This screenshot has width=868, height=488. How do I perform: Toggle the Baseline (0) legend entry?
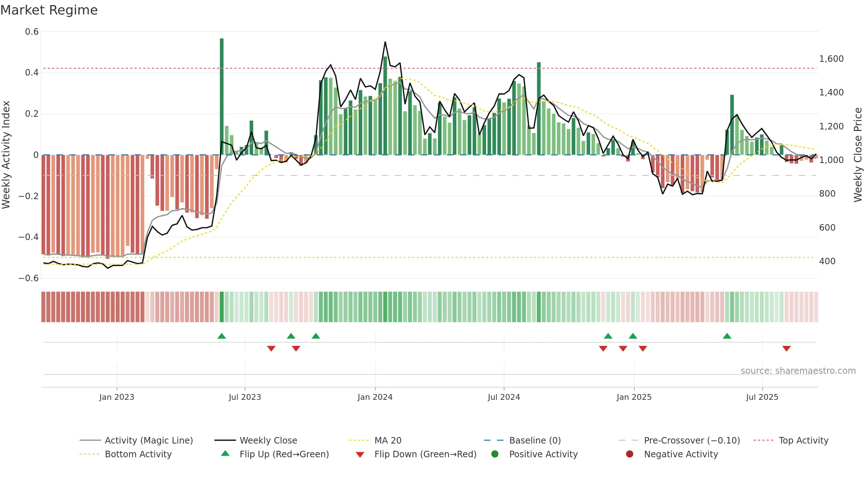(522, 440)
